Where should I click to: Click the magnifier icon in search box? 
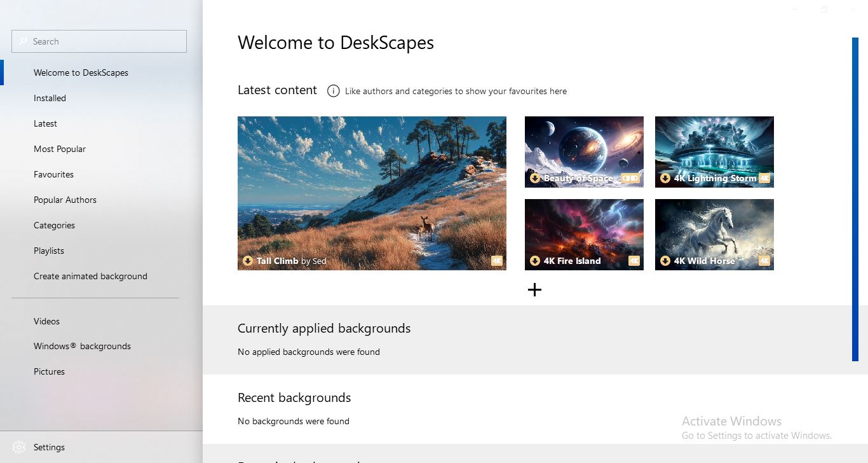[x=24, y=41]
